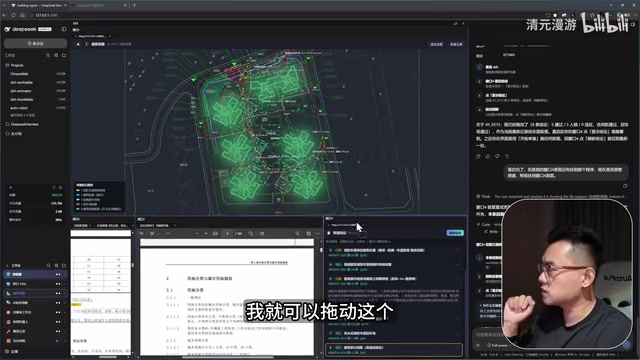
Task: Click the search icon in the lower sidebar list header
Action: pos(48,265)
